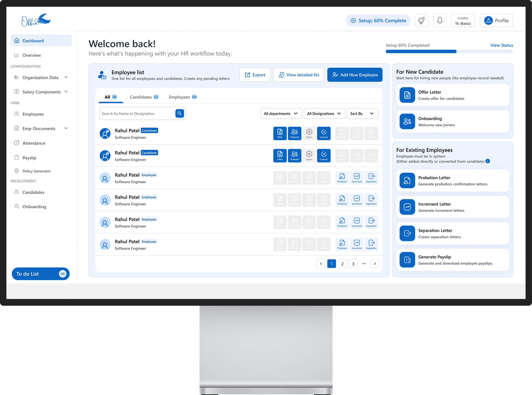This screenshot has width=532, height=395.
Task: Switch to the Candidates tab
Action: tap(144, 97)
